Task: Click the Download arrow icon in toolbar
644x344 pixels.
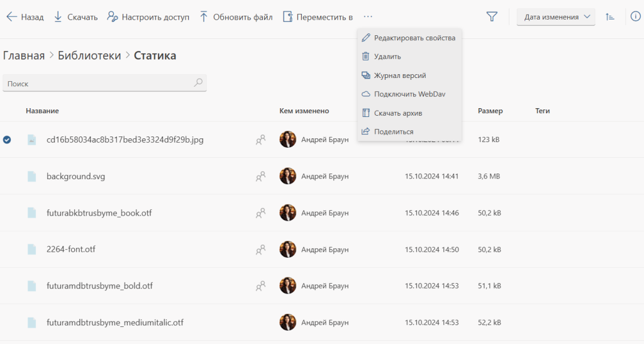Action: [58, 17]
